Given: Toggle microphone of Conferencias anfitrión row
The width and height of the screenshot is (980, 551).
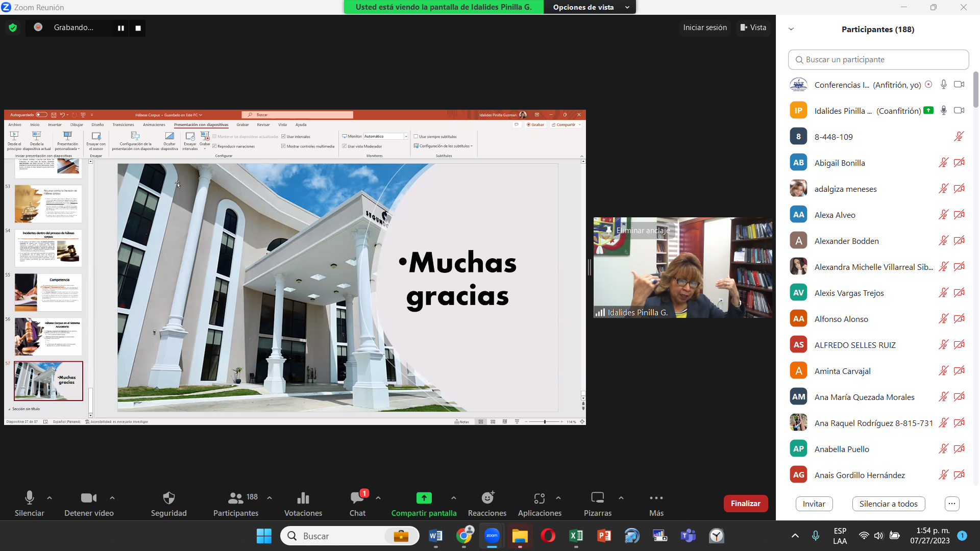Looking at the screenshot, I should click(x=944, y=84).
